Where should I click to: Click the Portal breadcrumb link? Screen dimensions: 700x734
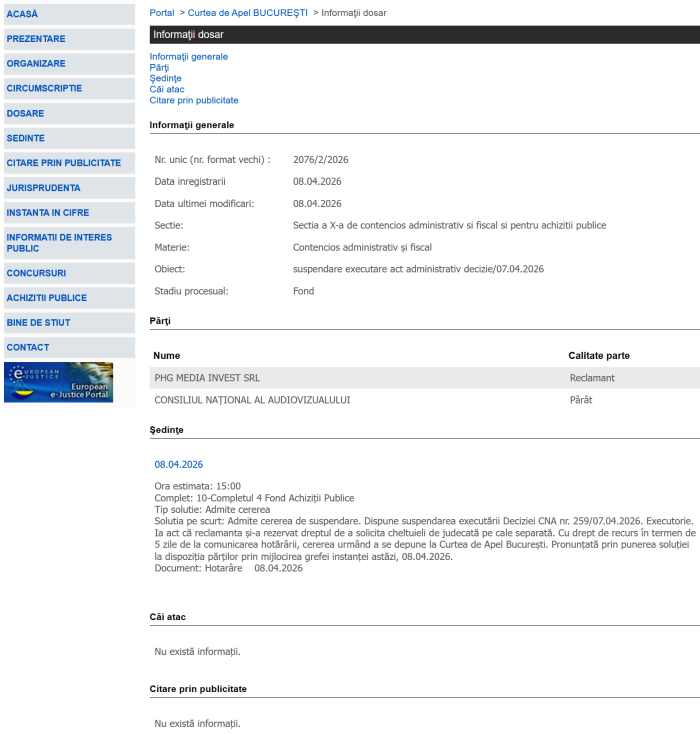tap(162, 13)
